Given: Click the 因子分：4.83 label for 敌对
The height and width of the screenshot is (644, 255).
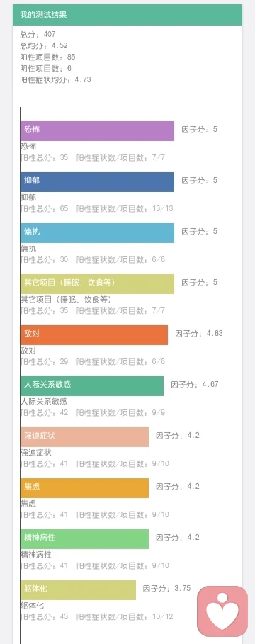Looking at the screenshot, I should point(199,333).
